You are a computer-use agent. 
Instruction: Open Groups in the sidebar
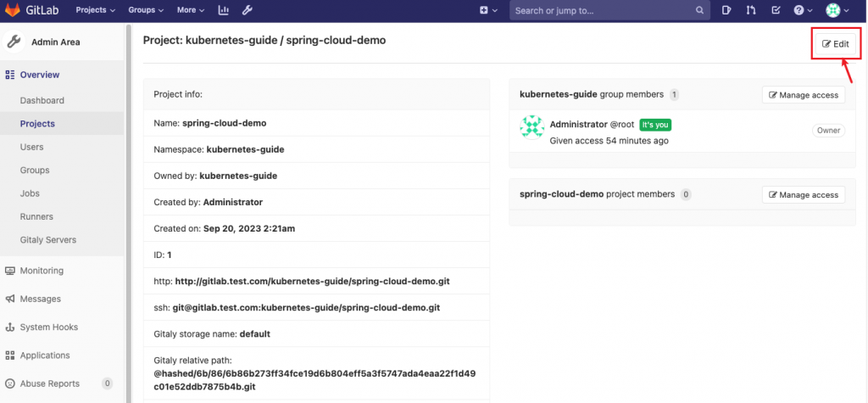pyautogui.click(x=34, y=171)
